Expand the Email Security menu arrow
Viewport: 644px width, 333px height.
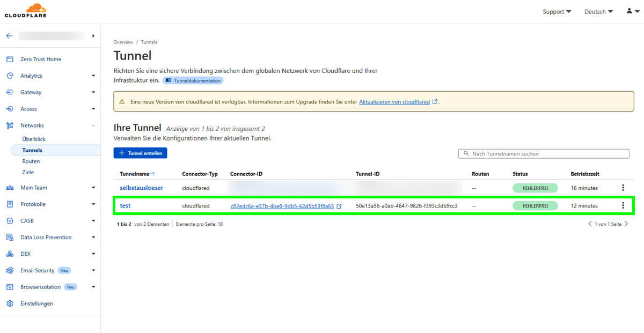pyautogui.click(x=93, y=270)
